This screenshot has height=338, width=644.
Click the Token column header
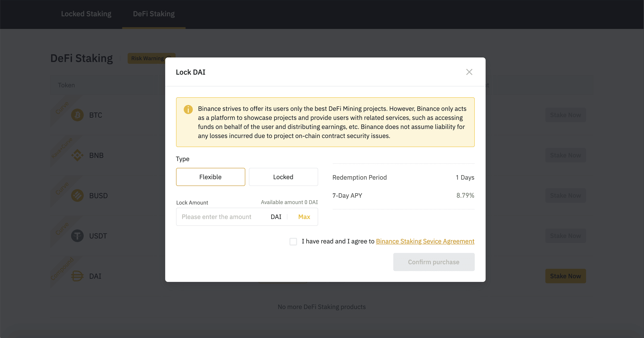pyautogui.click(x=66, y=85)
